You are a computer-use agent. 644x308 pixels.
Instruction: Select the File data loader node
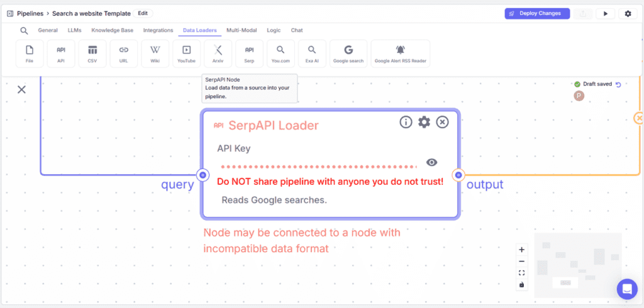(x=30, y=53)
